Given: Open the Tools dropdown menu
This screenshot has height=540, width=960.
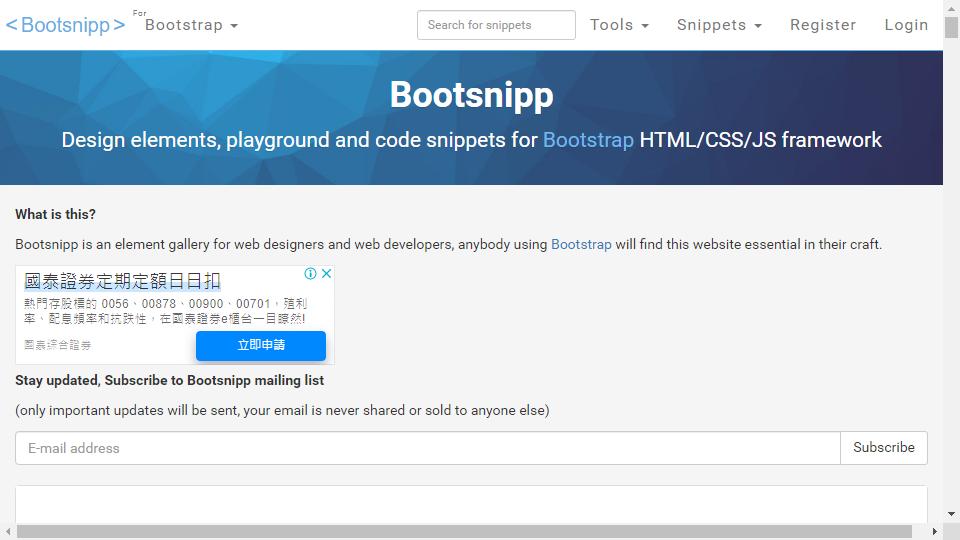Looking at the screenshot, I should (618, 25).
